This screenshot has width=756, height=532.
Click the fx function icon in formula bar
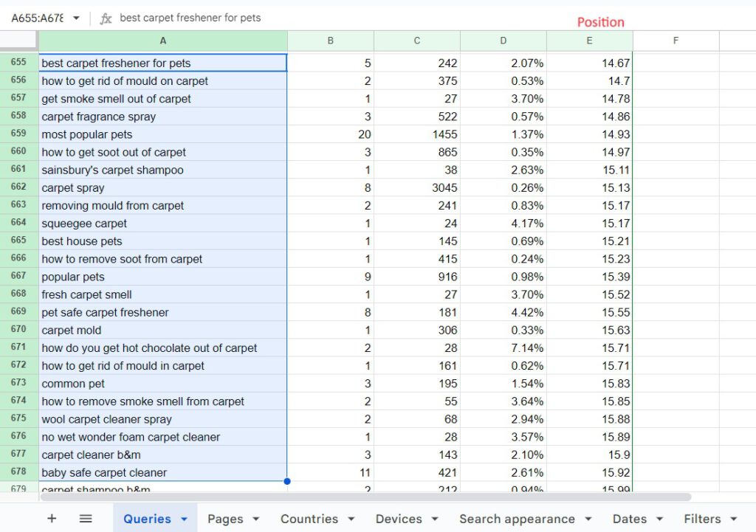106,18
